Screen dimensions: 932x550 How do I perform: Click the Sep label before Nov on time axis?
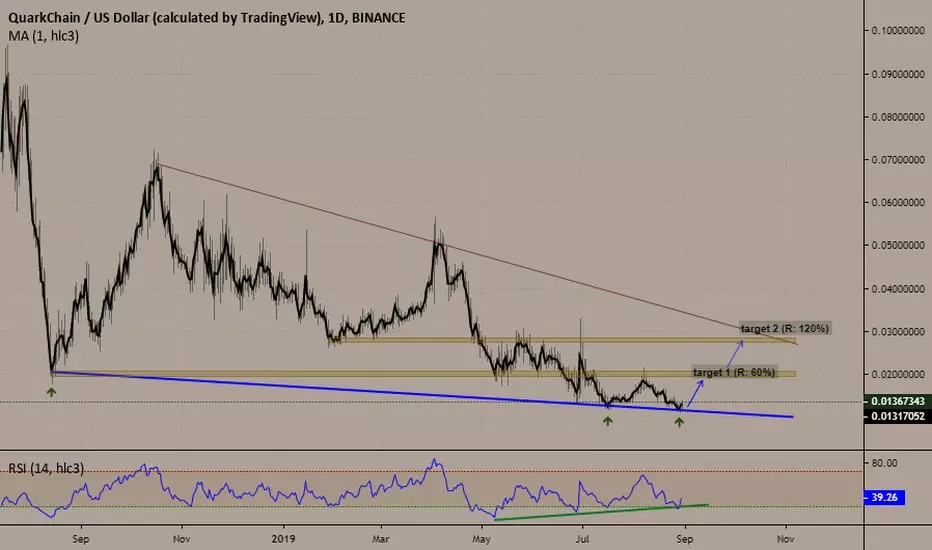click(x=81, y=539)
